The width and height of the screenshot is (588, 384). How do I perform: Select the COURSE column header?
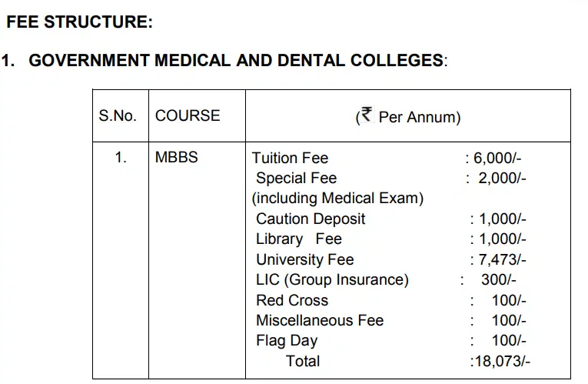[188, 116]
